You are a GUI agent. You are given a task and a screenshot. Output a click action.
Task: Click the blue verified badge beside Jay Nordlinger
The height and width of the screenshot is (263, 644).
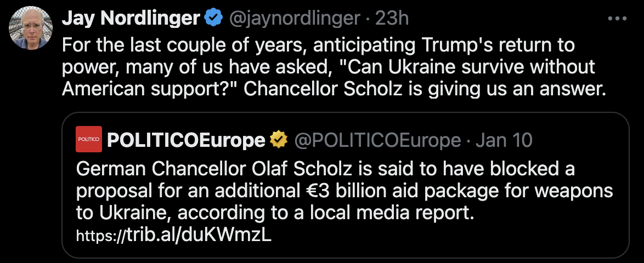pyautogui.click(x=213, y=19)
